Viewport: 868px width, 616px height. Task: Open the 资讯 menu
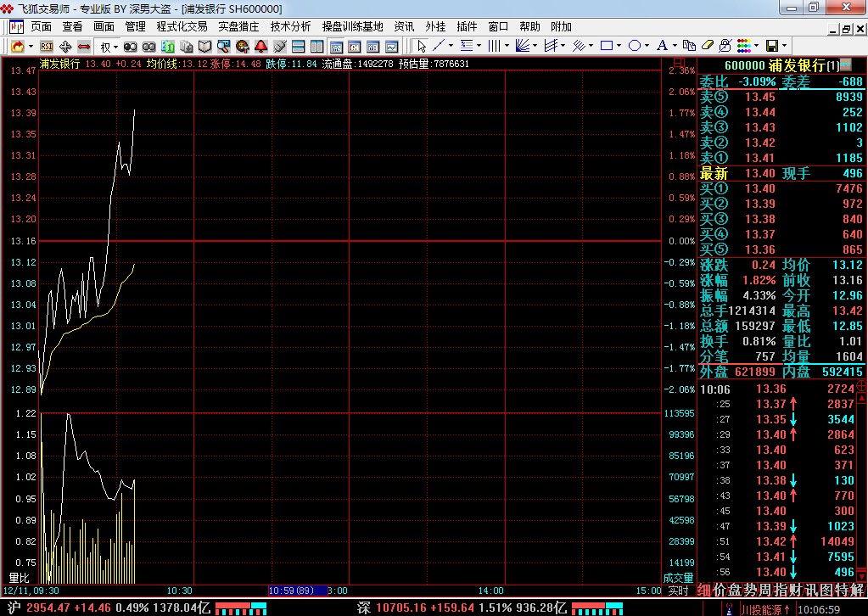click(404, 26)
